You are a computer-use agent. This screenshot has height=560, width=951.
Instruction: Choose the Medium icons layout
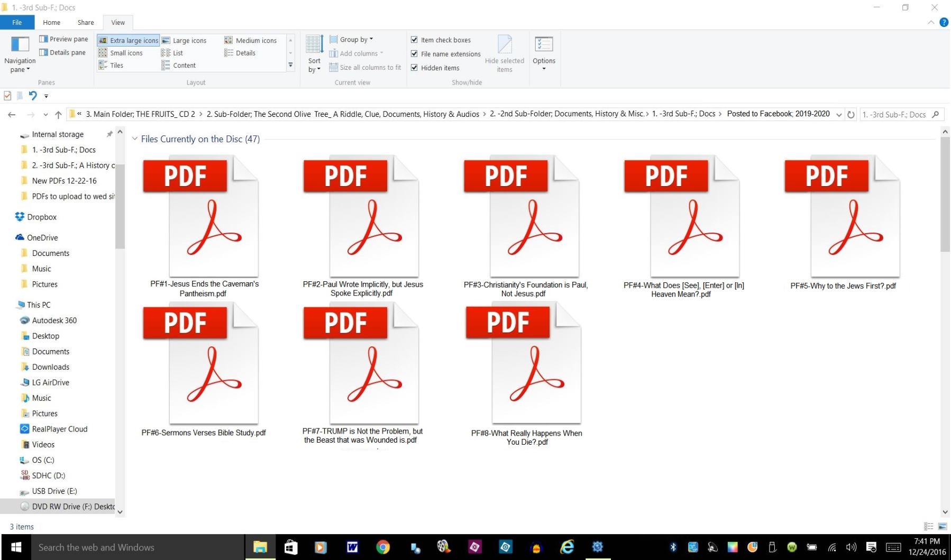(251, 40)
